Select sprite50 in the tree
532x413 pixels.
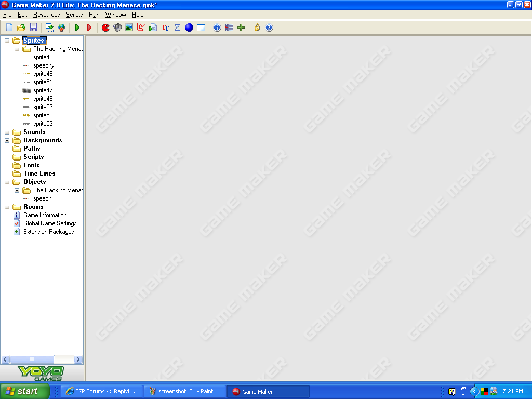point(43,115)
